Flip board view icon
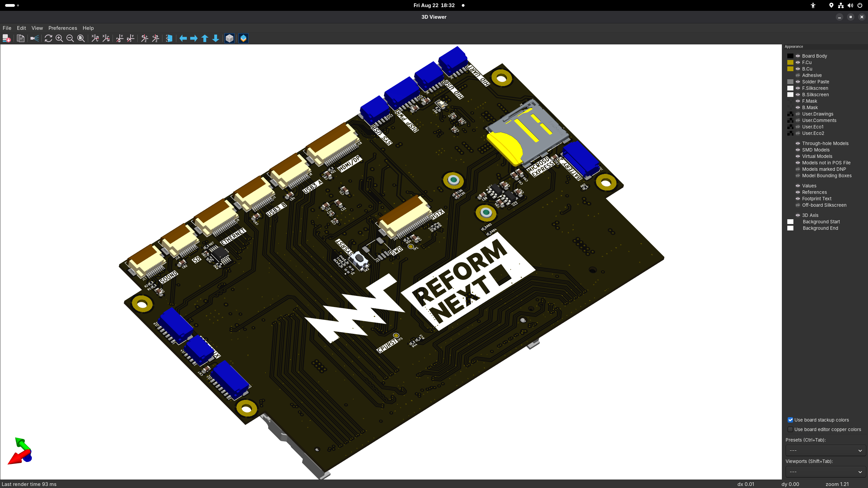Screen dimensions: 868x488 click(x=169, y=38)
